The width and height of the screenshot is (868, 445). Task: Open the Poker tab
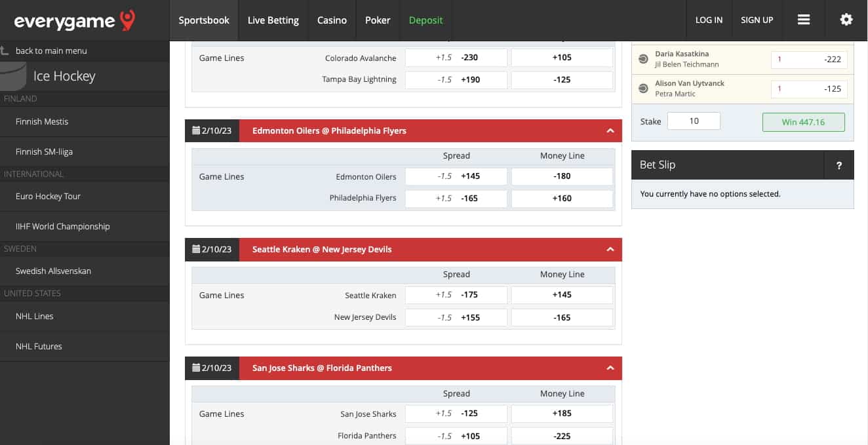tap(378, 20)
